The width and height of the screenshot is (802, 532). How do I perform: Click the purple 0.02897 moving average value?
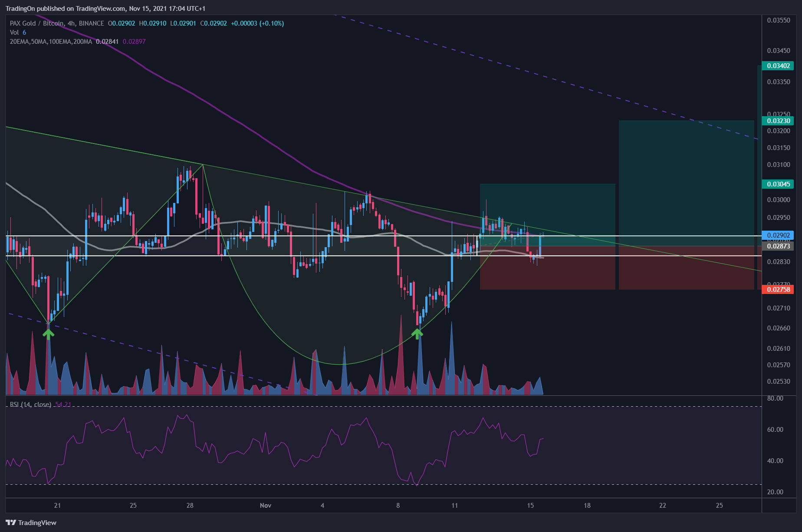134,42
